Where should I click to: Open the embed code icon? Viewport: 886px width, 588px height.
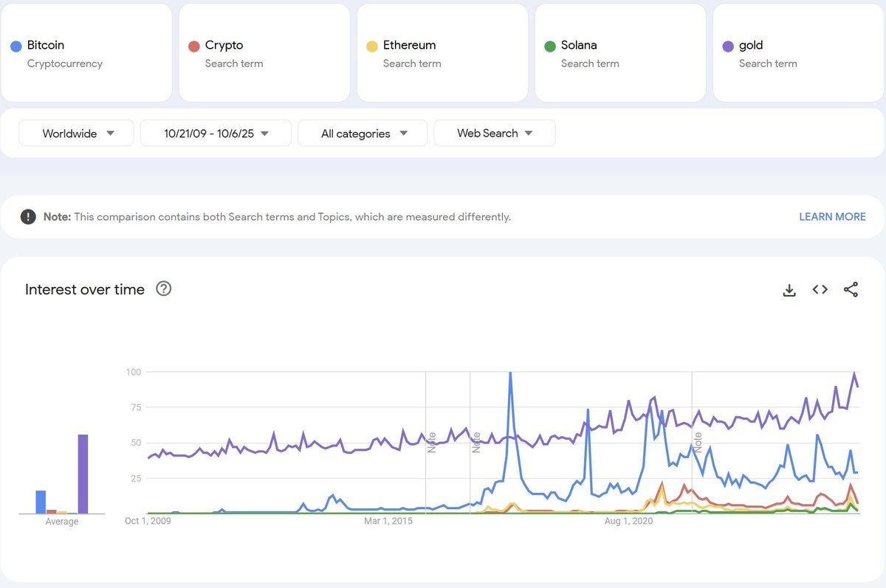click(820, 290)
